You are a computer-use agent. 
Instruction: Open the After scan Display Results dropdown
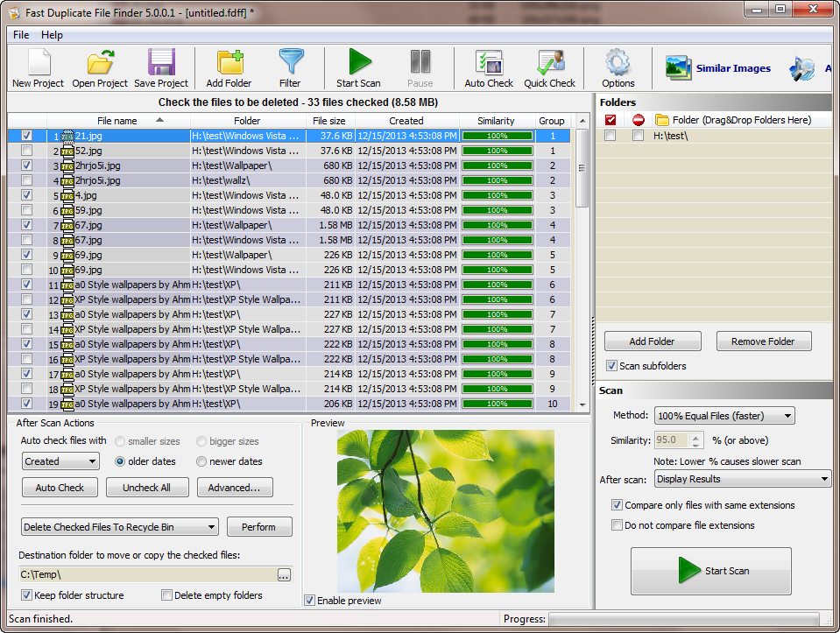742,479
